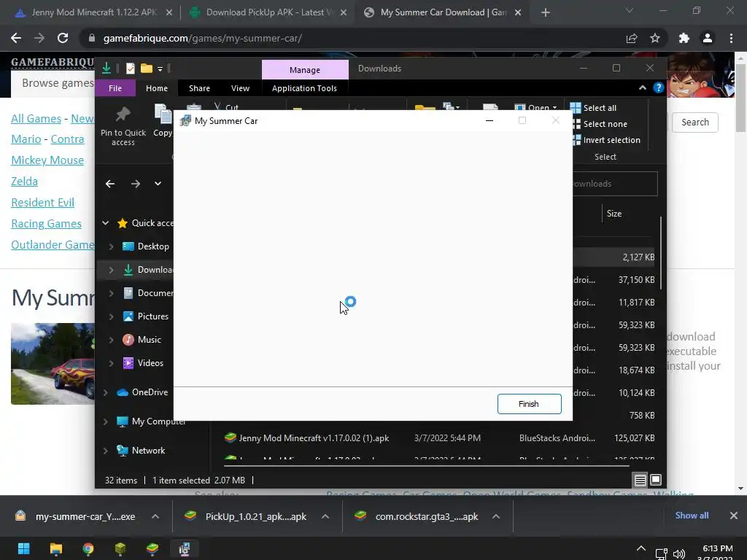747x560 pixels.
Task: Open Chrome from the taskbar
Action: tap(88, 548)
